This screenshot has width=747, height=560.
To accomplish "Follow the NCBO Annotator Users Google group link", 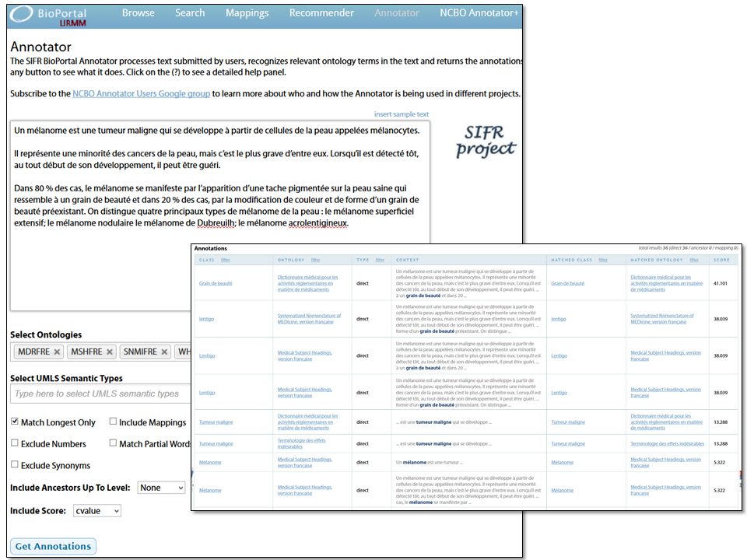I will tap(141, 94).
